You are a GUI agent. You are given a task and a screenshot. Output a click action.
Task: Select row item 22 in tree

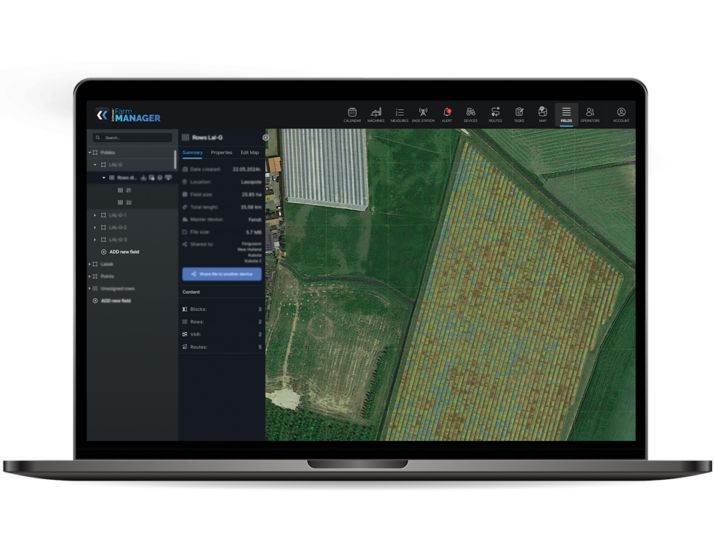pos(125,202)
